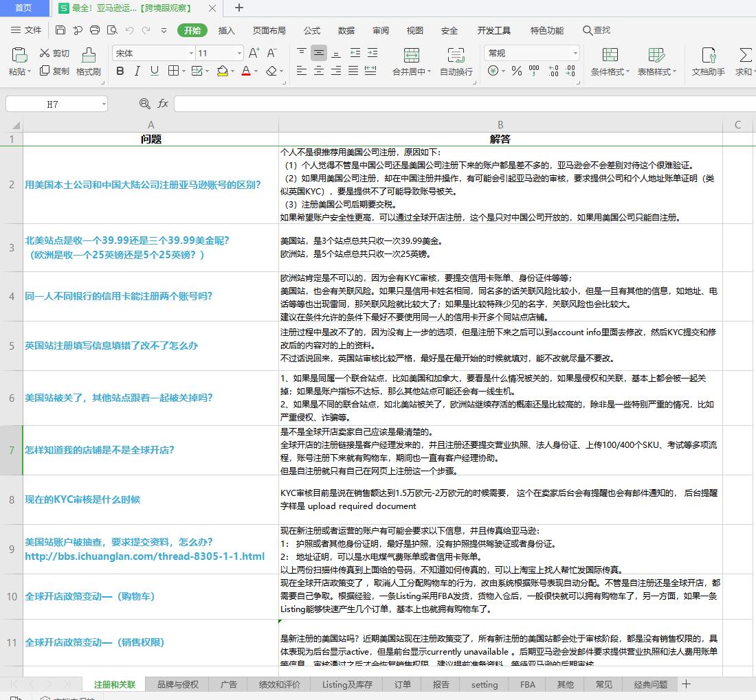
Task: Switch to the Insert (插入) ribbon tab
Action: 226,30
